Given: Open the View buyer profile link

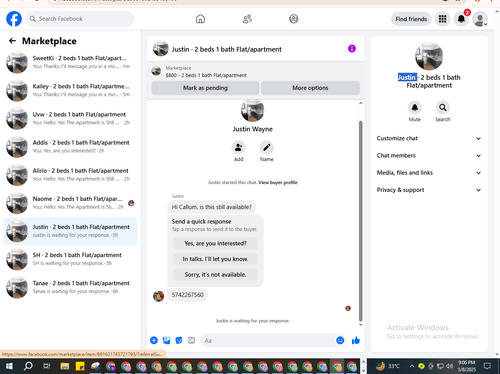Looking at the screenshot, I should point(278,182).
